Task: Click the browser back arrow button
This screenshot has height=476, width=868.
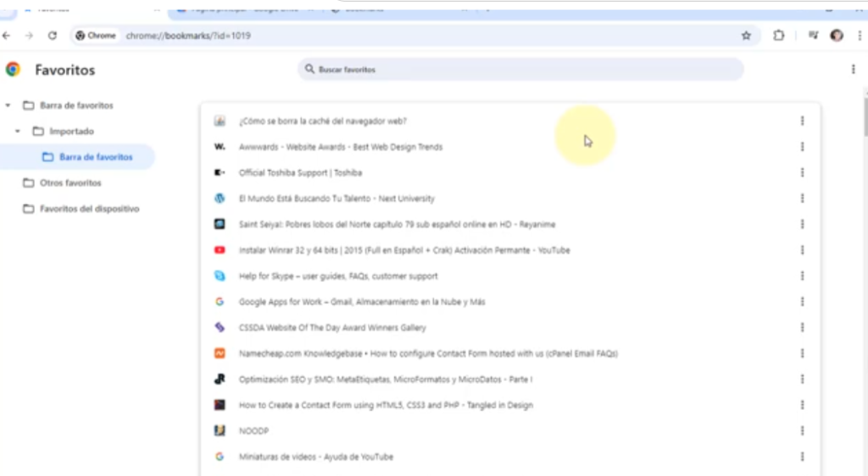Action: coord(8,36)
